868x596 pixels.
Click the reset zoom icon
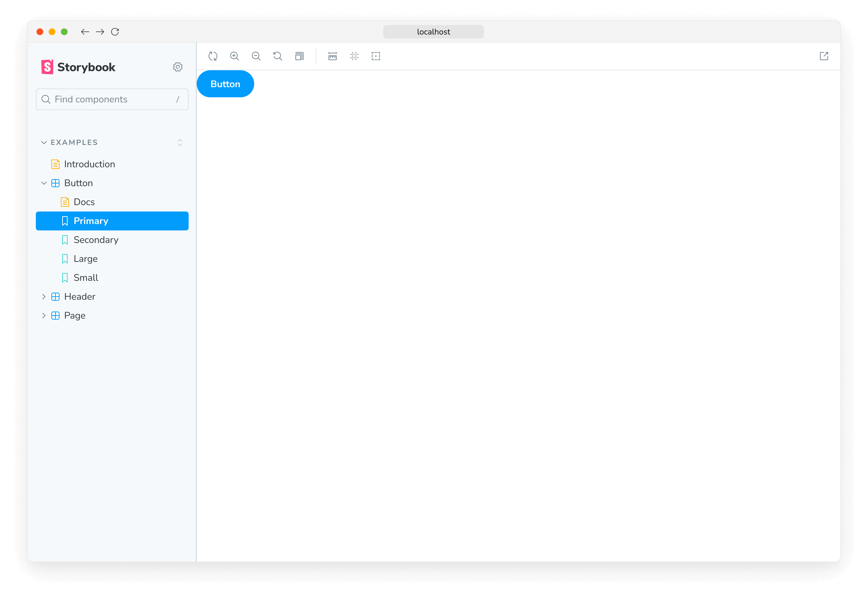coord(278,56)
